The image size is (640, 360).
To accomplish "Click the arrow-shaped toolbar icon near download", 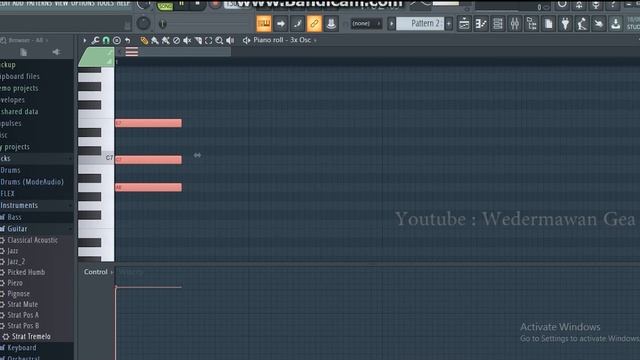I will (x=599, y=24).
